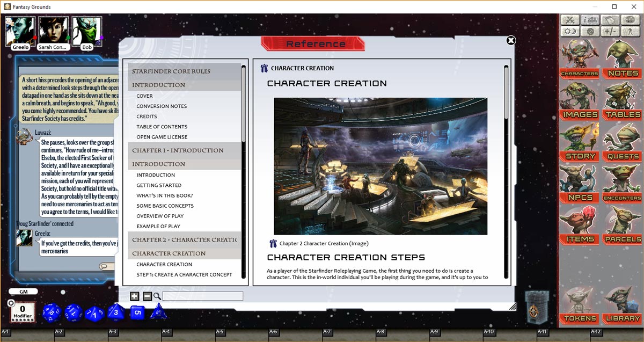
Task: Open the Characters sidebar section
Action: [580, 59]
